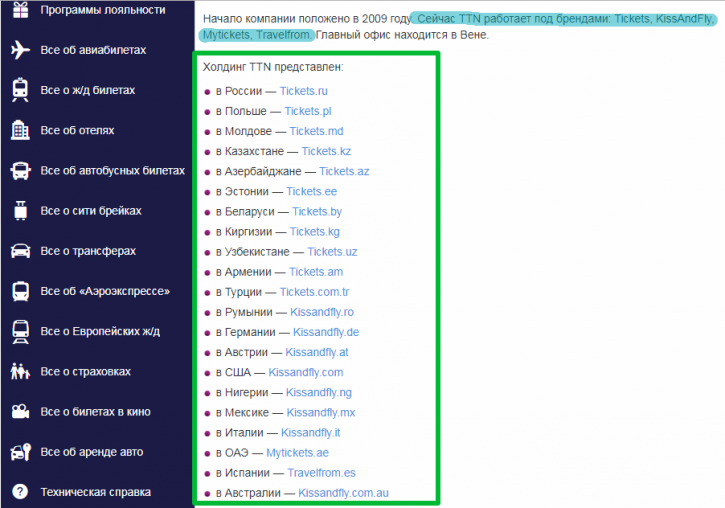Viewport: 725px width, 508px height.
Task: Click the Tickets.uz link
Action: pos(332,252)
